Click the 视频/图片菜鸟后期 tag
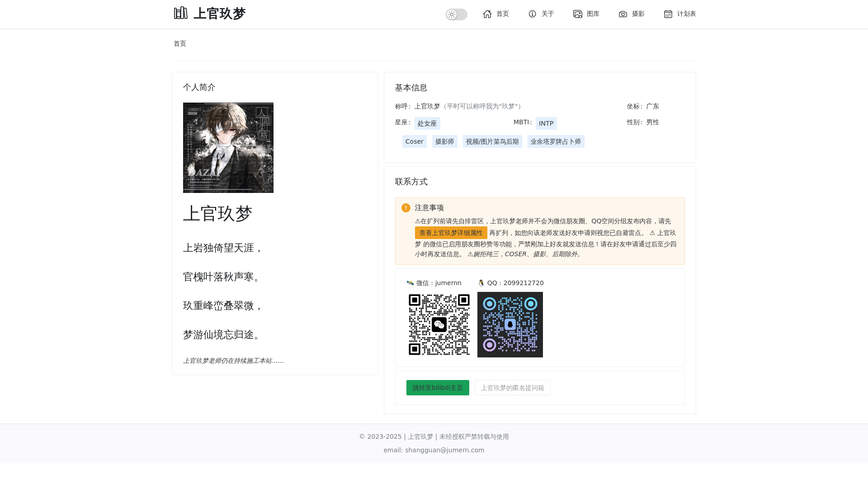The width and height of the screenshot is (868, 488). [x=492, y=141]
